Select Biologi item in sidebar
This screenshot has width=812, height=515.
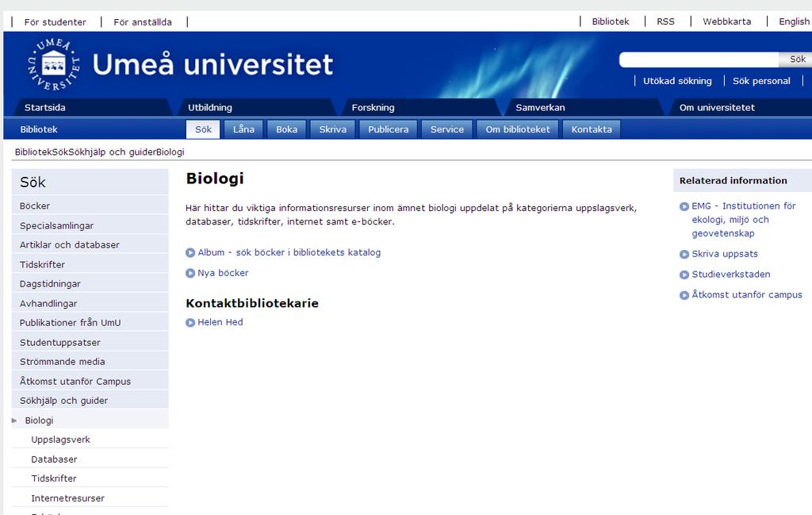pos(90,420)
